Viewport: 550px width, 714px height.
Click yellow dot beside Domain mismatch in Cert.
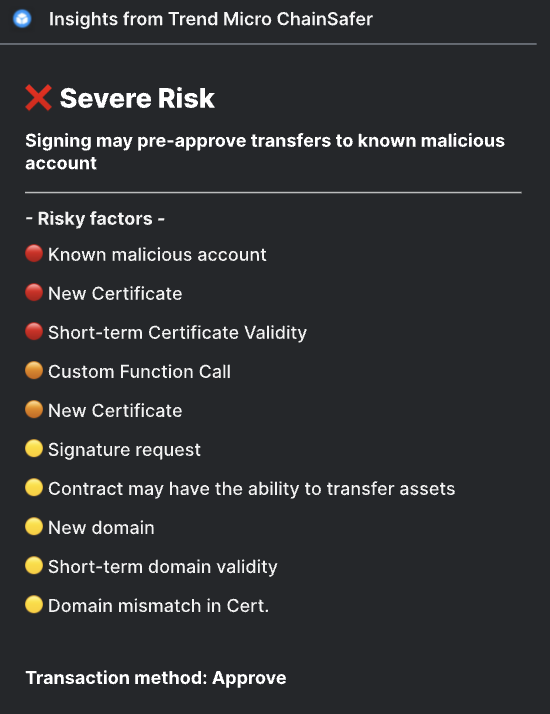[x=34, y=605]
